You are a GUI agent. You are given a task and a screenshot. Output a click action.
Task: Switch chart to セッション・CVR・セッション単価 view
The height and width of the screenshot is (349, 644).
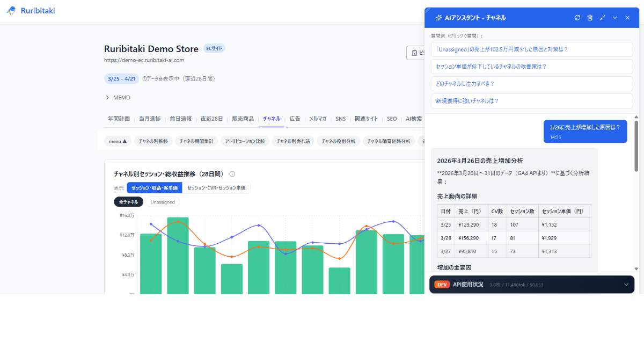[216, 188]
